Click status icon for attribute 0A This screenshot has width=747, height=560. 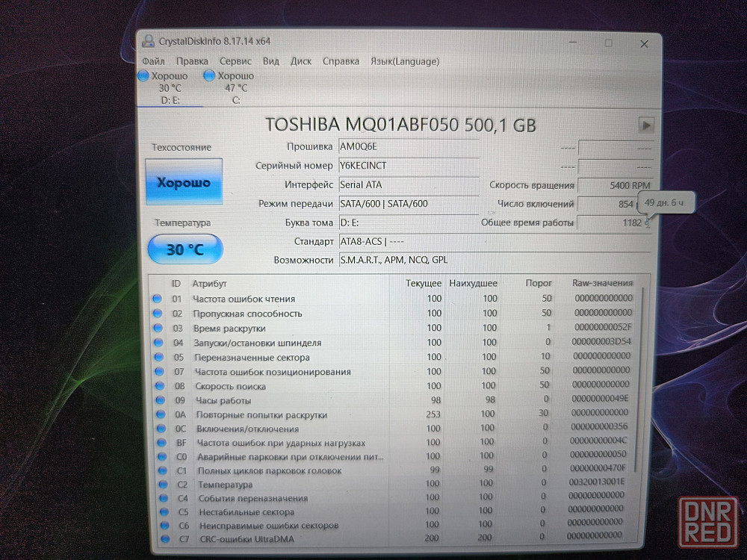pos(161,414)
